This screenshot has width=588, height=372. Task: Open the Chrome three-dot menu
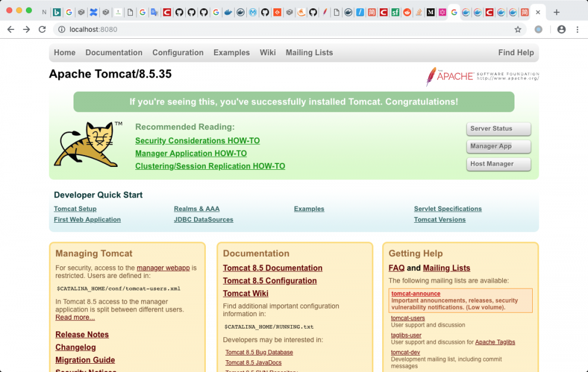click(577, 29)
